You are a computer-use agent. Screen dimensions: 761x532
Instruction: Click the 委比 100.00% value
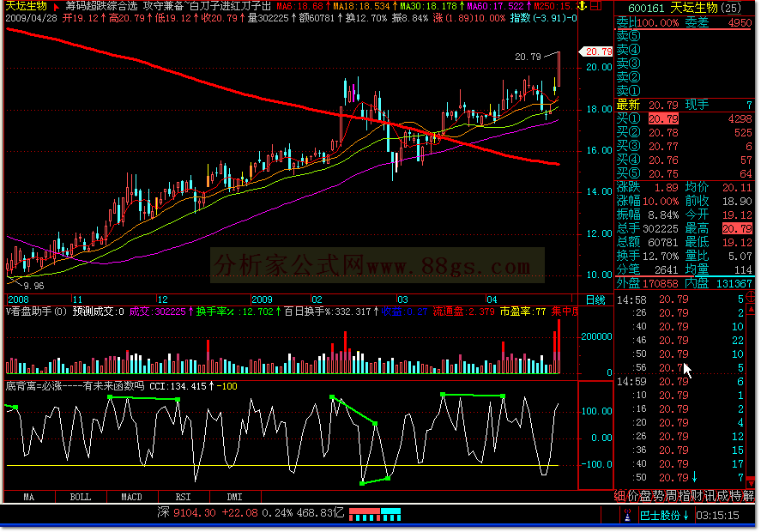pyautogui.click(x=658, y=23)
